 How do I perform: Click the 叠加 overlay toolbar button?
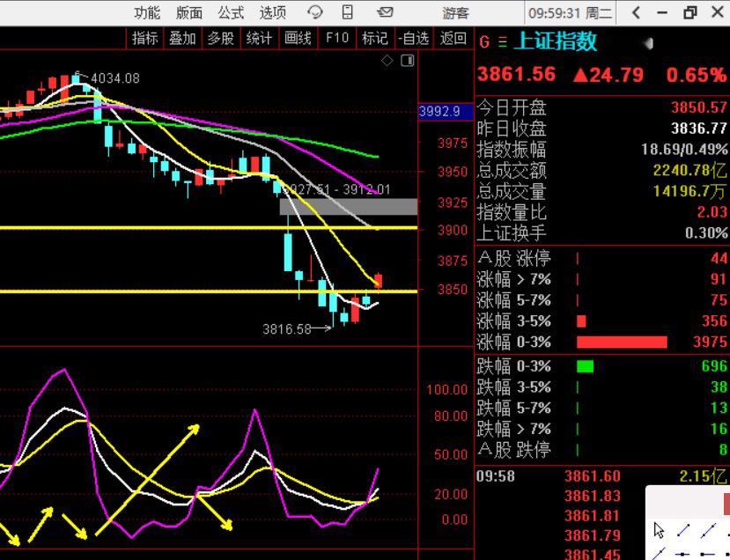tap(182, 38)
